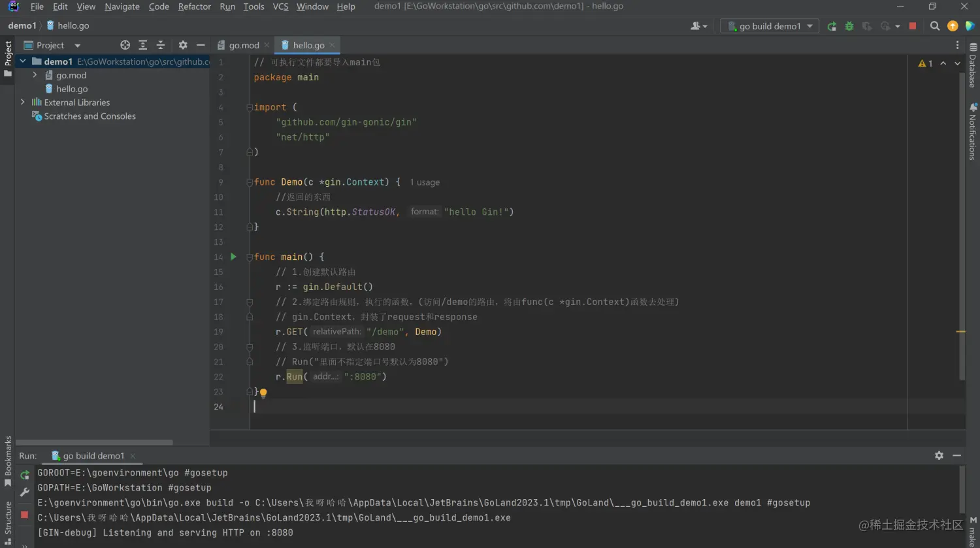Image resolution: width=980 pixels, height=548 pixels.
Task: Select hello.go in the project tree
Action: click(72, 89)
